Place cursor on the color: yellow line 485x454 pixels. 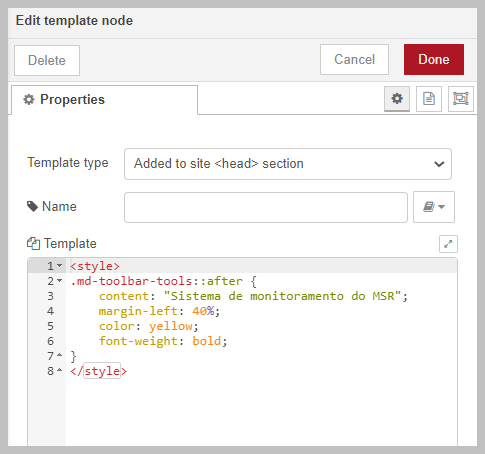(149, 326)
